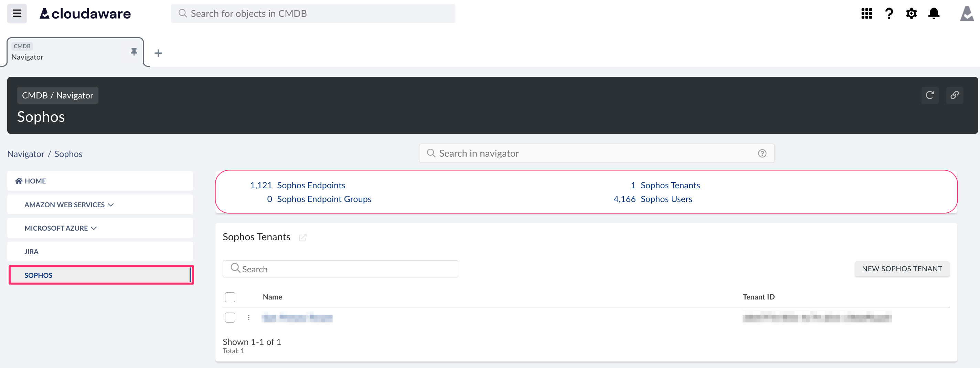Focus the CMDB objects search field
Screen dimensions: 980x368
(313, 14)
